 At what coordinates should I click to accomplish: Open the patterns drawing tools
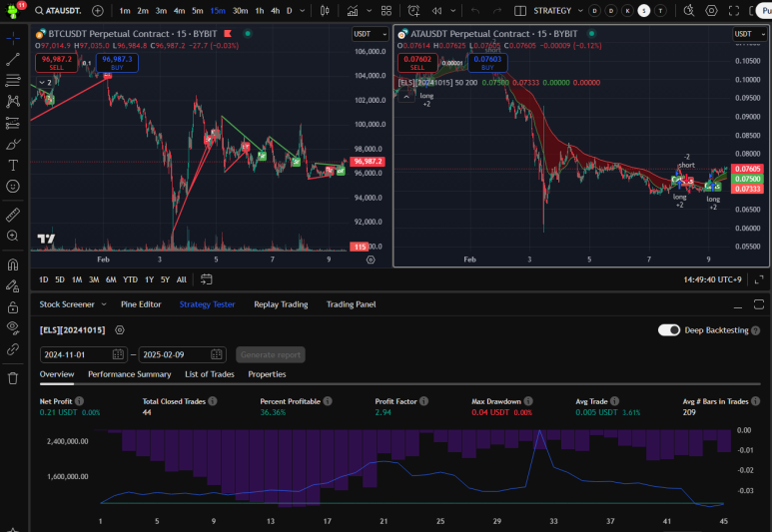(x=13, y=102)
